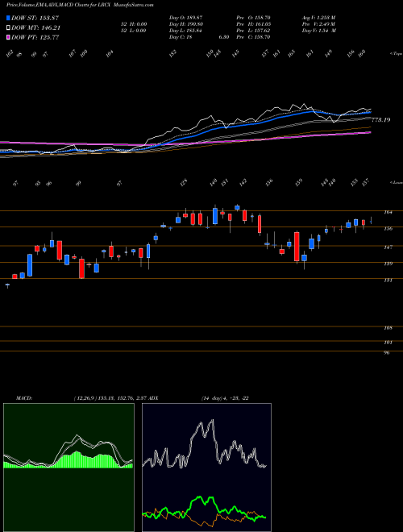
Task: Click the Pre C: 158.70 value
Action: click(x=255, y=37)
